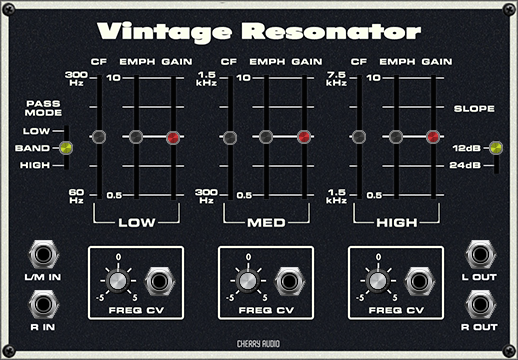This screenshot has width=518, height=360.
Task: Click the Vintage Resonator title
Action: pyautogui.click(x=259, y=32)
